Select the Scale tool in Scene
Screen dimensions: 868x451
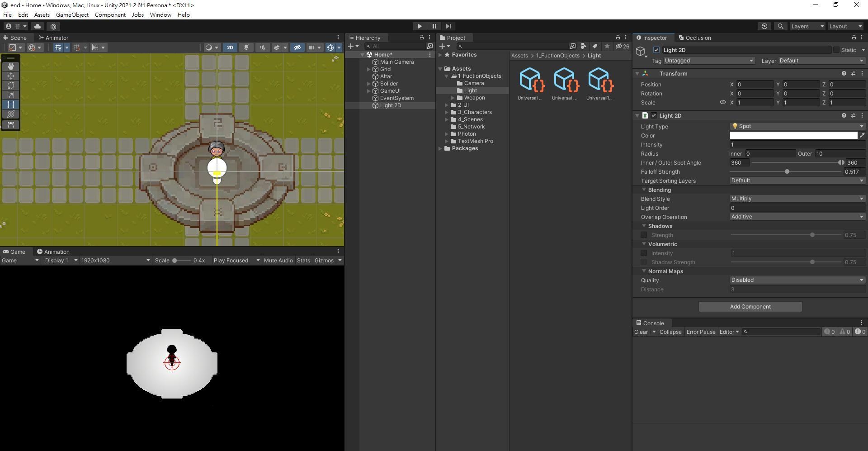[x=11, y=95]
